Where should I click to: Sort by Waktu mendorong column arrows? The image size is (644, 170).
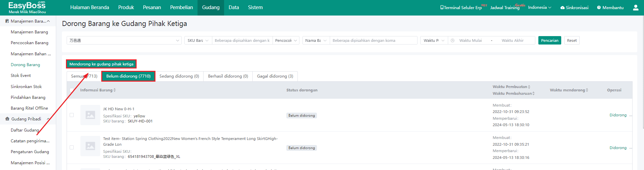coord(587,90)
